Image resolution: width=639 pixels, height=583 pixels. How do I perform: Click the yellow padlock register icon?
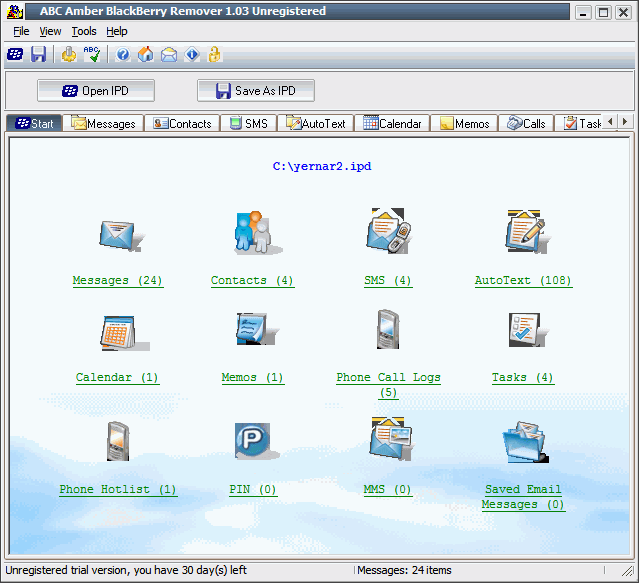(x=214, y=54)
